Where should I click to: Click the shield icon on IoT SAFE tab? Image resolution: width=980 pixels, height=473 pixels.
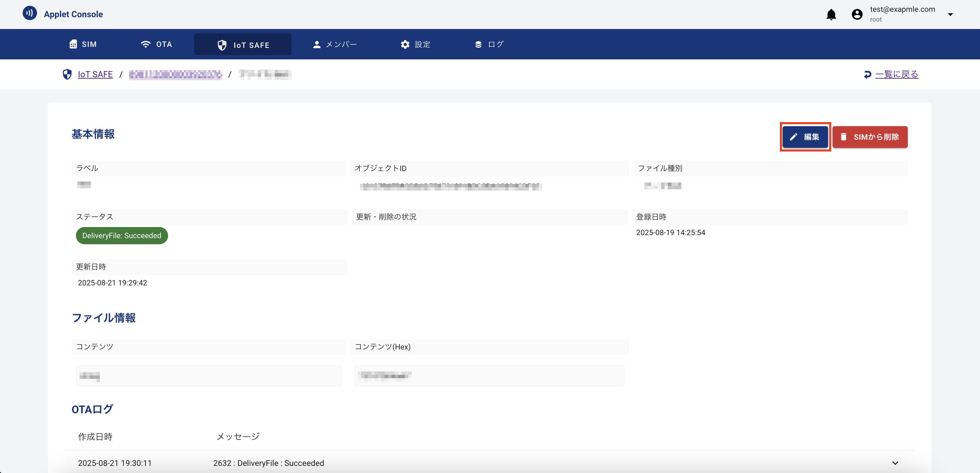click(x=222, y=45)
